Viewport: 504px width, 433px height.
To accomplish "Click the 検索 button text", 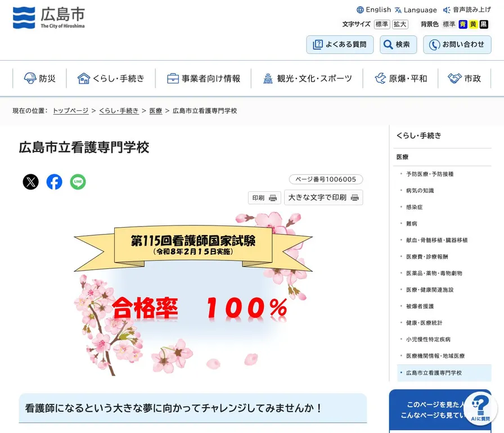I will [403, 44].
